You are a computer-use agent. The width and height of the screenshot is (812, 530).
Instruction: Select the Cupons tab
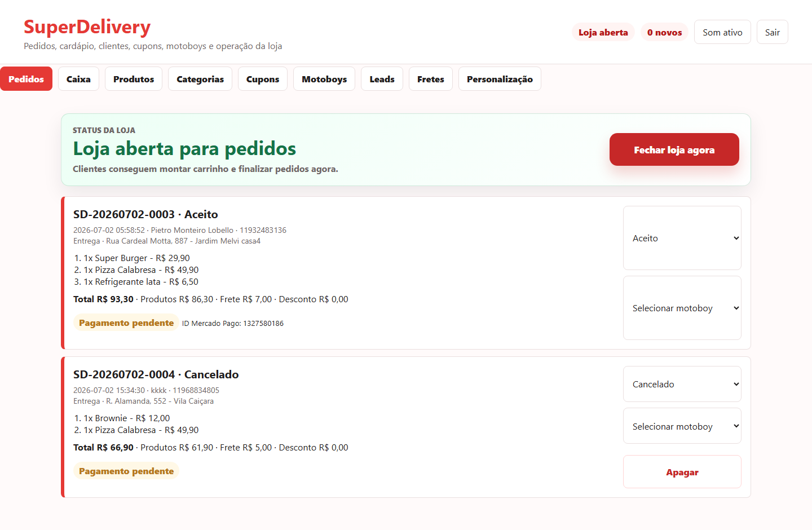click(263, 79)
